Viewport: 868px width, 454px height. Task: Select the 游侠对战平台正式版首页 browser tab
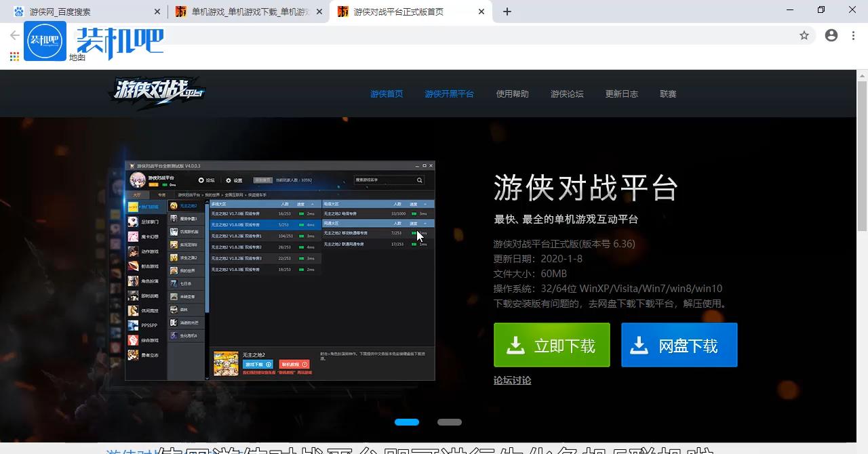(411, 12)
